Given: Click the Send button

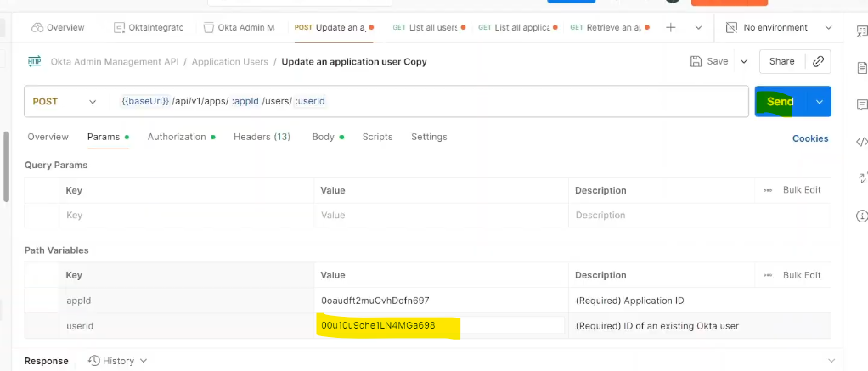Looking at the screenshot, I should click(780, 102).
